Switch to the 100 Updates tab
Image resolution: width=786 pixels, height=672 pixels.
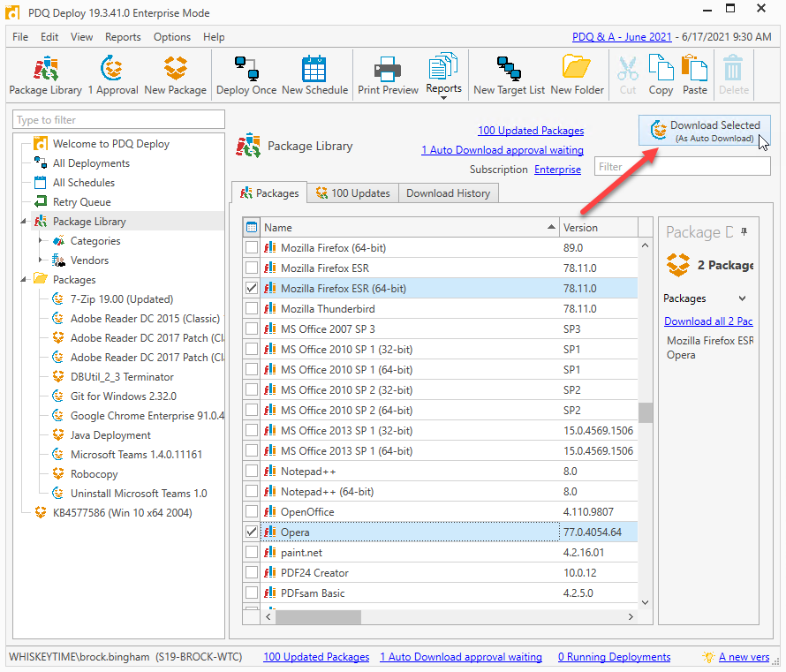[x=353, y=193]
